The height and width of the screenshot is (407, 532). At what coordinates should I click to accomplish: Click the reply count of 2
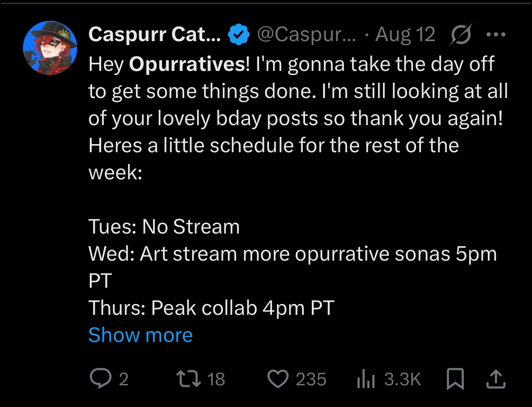pos(123,379)
